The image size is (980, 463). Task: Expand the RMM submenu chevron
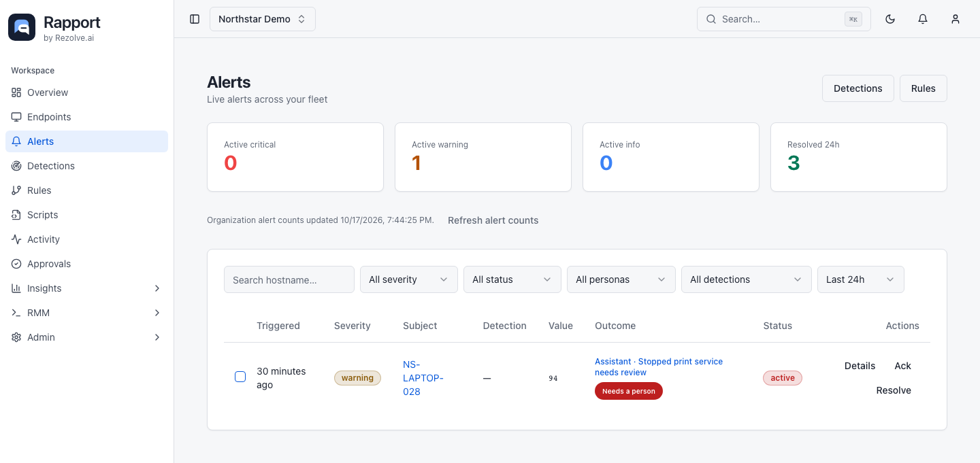[x=157, y=313]
